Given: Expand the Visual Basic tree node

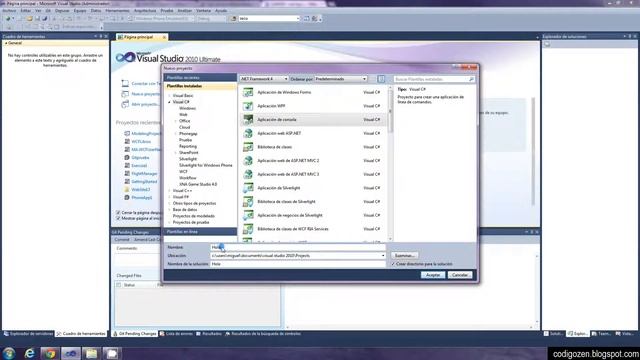Looking at the screenshot, I should click(x=169, y=96).
